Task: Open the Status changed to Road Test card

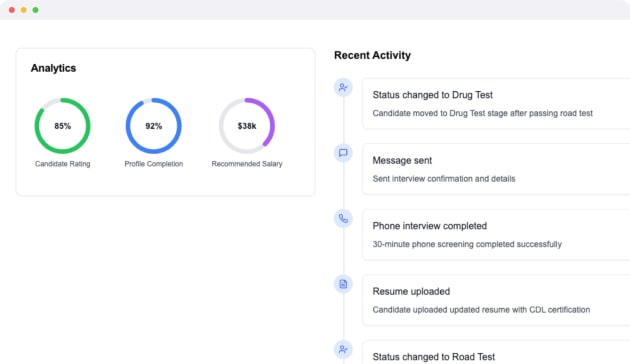Action: click(496, 353)
